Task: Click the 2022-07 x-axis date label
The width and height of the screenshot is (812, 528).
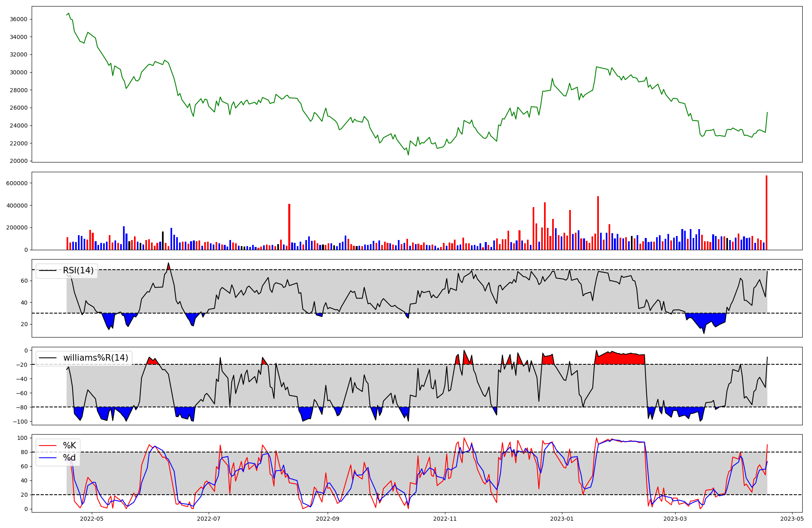Action: click(x=209, y=519)
